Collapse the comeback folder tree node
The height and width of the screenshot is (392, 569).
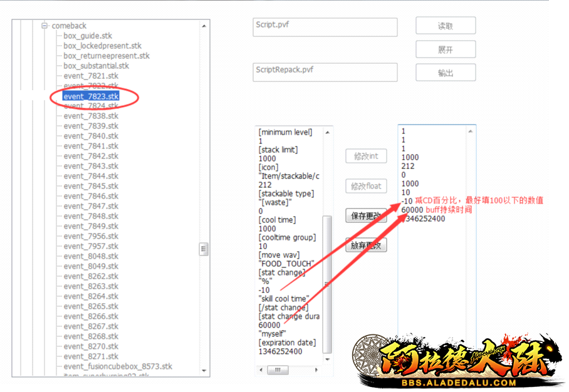click(x=44, y=26)
